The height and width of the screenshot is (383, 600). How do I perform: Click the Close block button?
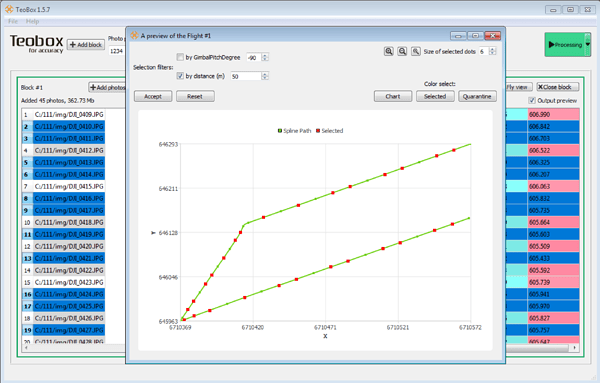click(557, 87)
